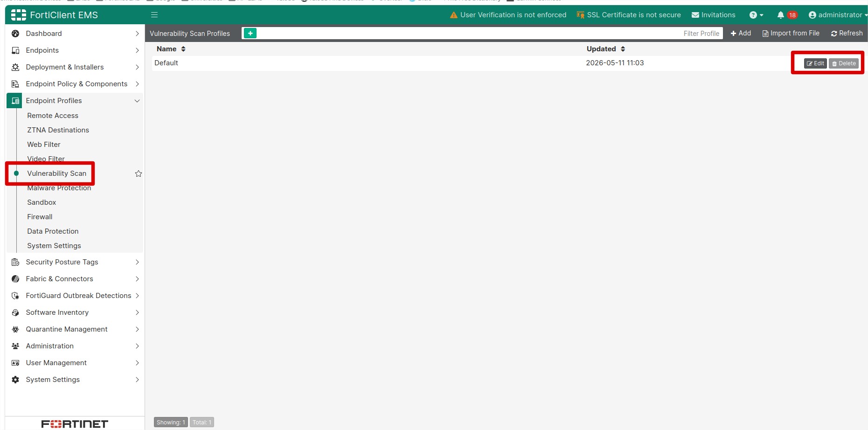Click the Dashboard gauge icon

[15, 34]
